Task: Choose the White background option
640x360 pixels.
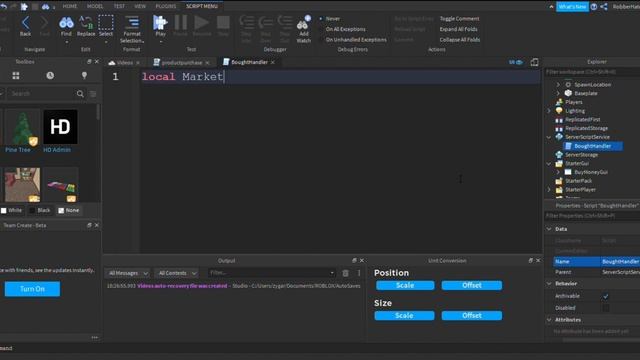Action: pyautogui.click(x=11, y=210)
